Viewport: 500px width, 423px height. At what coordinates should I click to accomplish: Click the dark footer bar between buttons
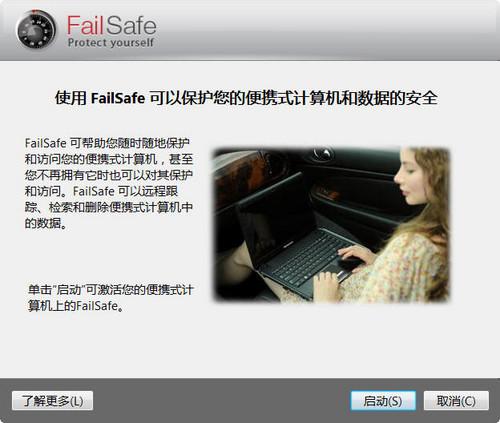point(222,401)
